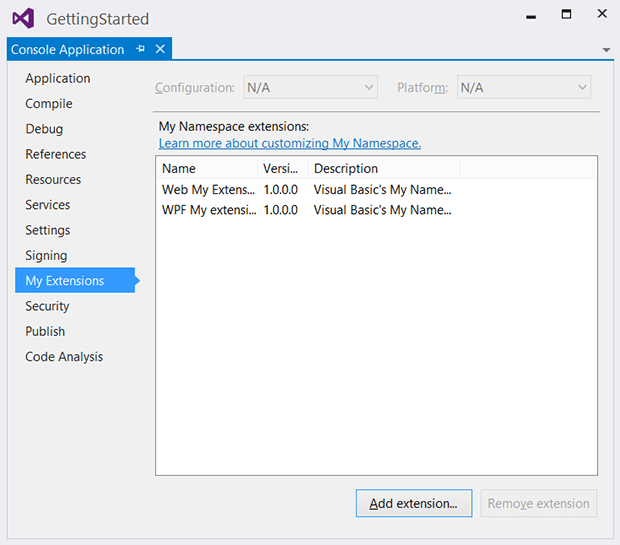Maximize the GettingStarted window
620x545 pixels.
566,14
